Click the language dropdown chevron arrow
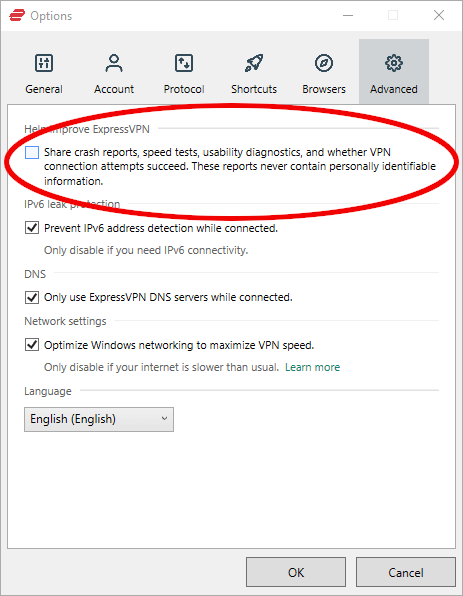This screenshot has height=596, width=463. 164,419
